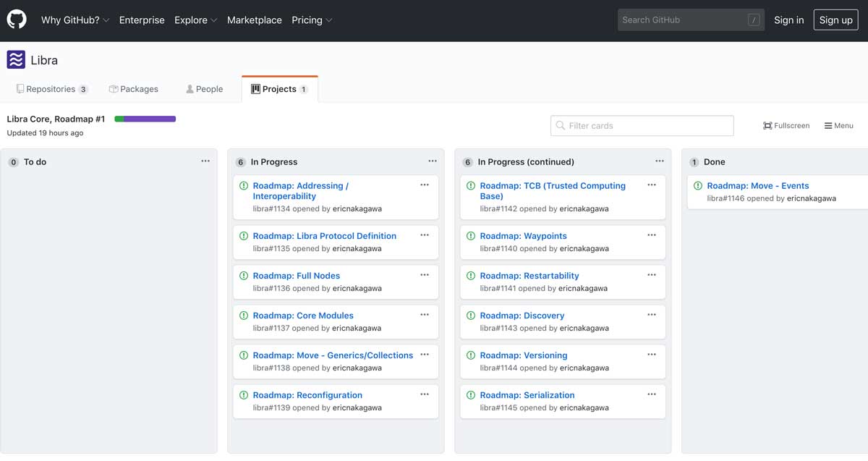
Task: Expand the Pricing menu
Action: tap(312, 20)
